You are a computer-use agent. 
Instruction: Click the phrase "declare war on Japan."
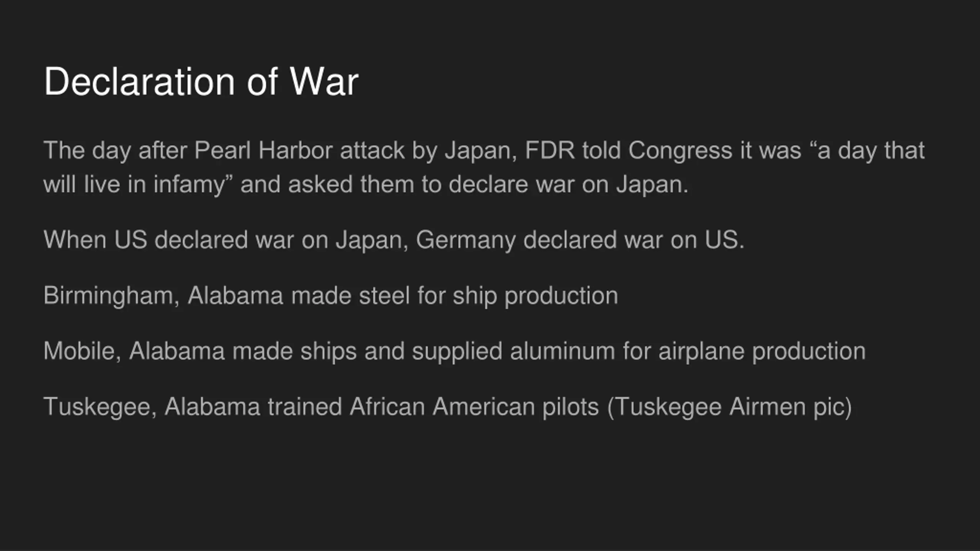pyautogui.click(x=568, y=185)
